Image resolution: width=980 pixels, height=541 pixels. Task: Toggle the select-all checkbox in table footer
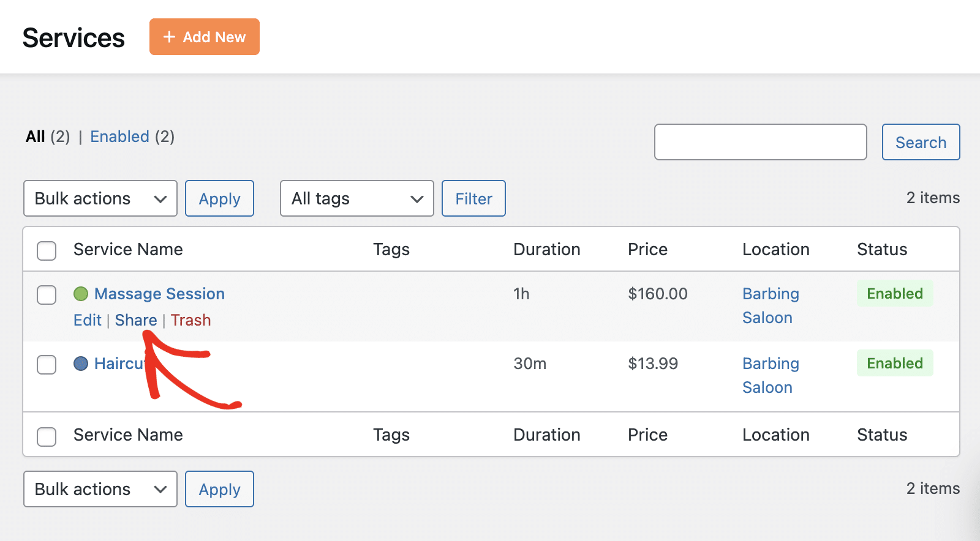click(47, 436)
